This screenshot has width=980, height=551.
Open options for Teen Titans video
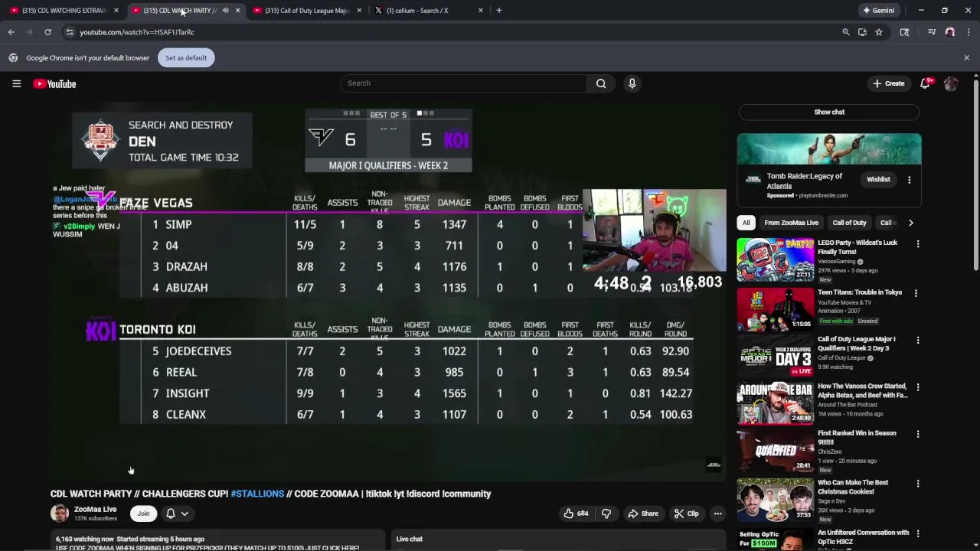[x=916, y=293]
